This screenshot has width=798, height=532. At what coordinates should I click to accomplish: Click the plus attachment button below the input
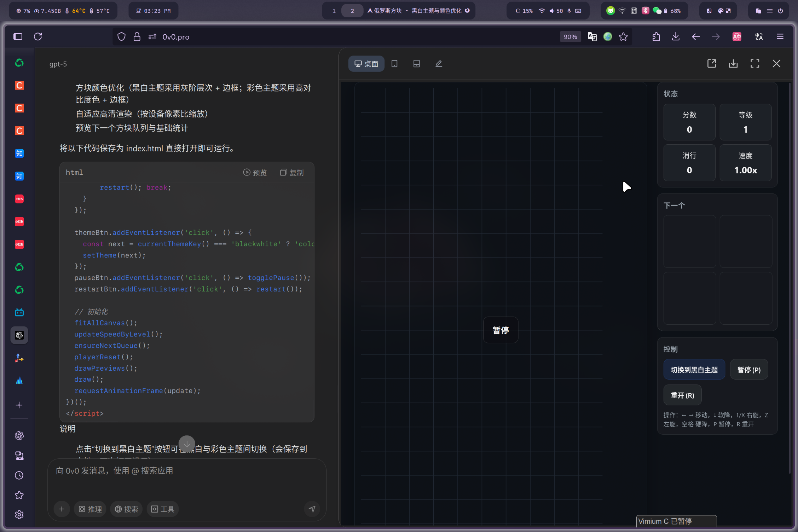tap(62, 509)
